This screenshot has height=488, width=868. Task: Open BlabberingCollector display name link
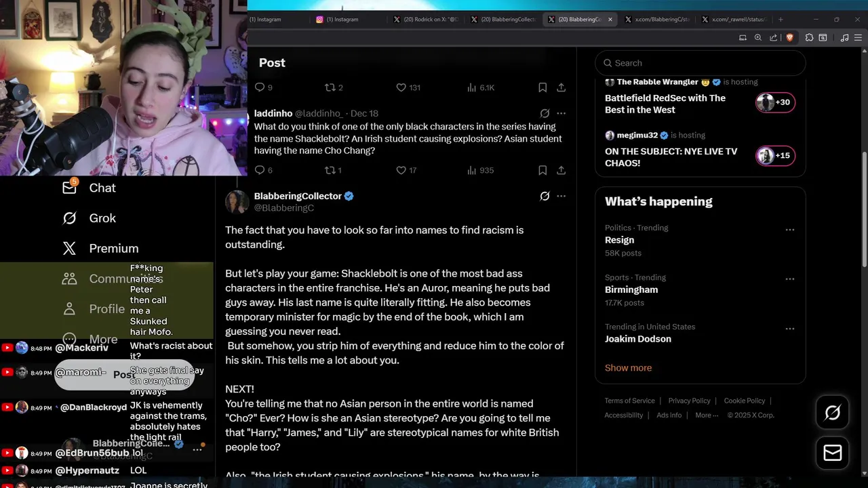(298, 196)
